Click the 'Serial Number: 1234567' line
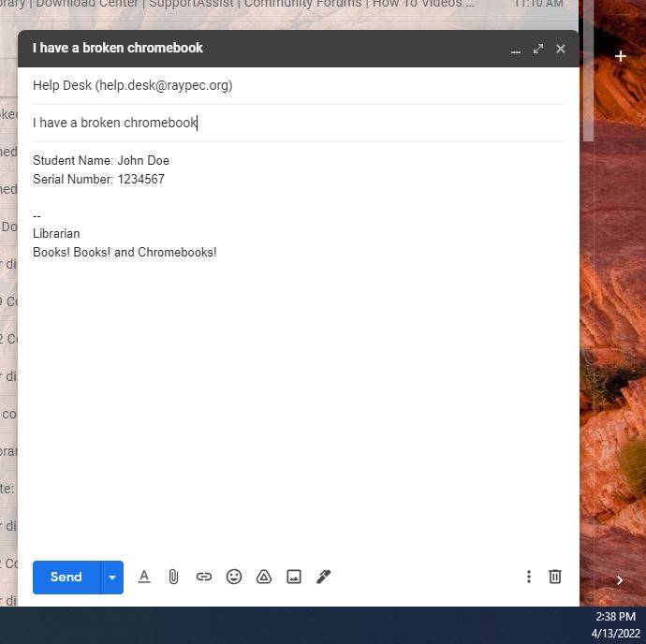 (98, 179)
